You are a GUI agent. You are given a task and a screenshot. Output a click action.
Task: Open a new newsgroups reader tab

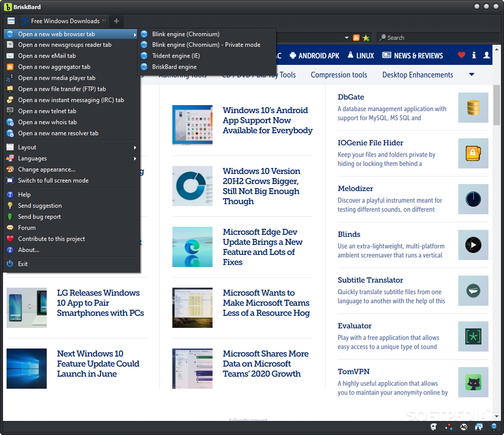tap(72, 45)
